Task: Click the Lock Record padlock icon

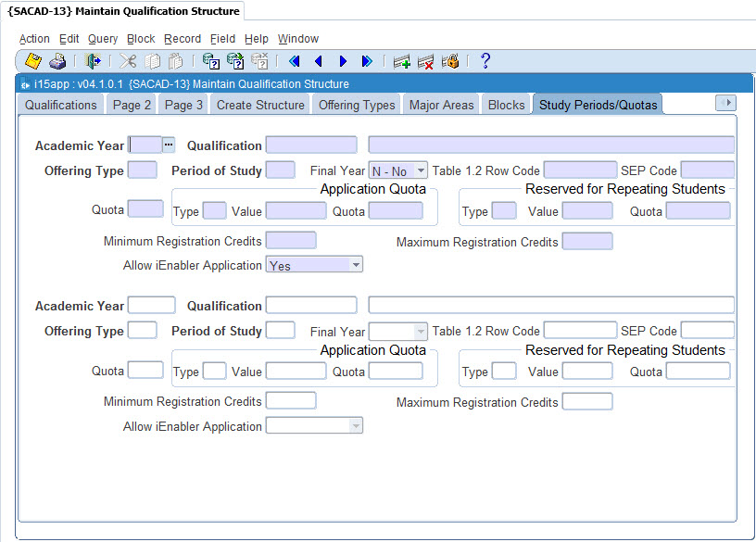Action: pos(451,61)
